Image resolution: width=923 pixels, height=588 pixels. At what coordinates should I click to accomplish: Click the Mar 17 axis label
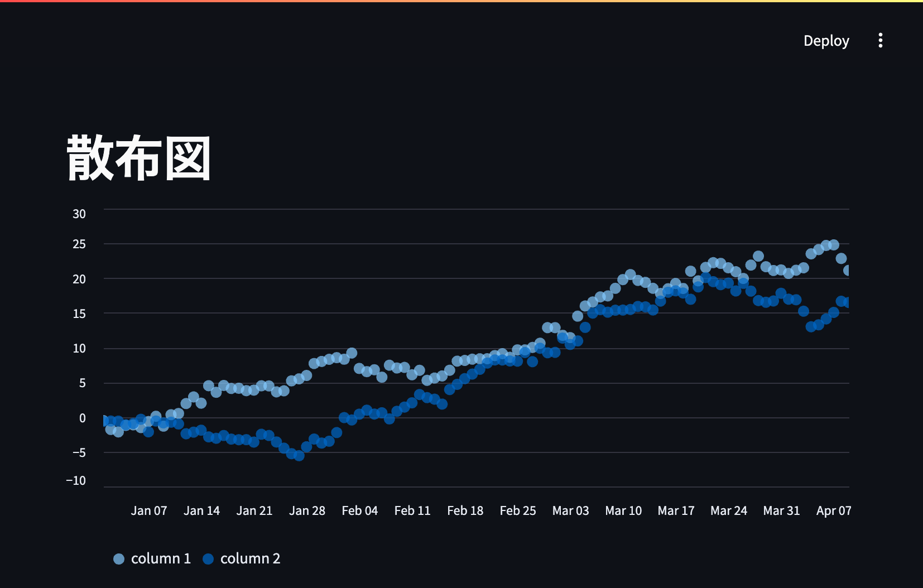[676, 510]
